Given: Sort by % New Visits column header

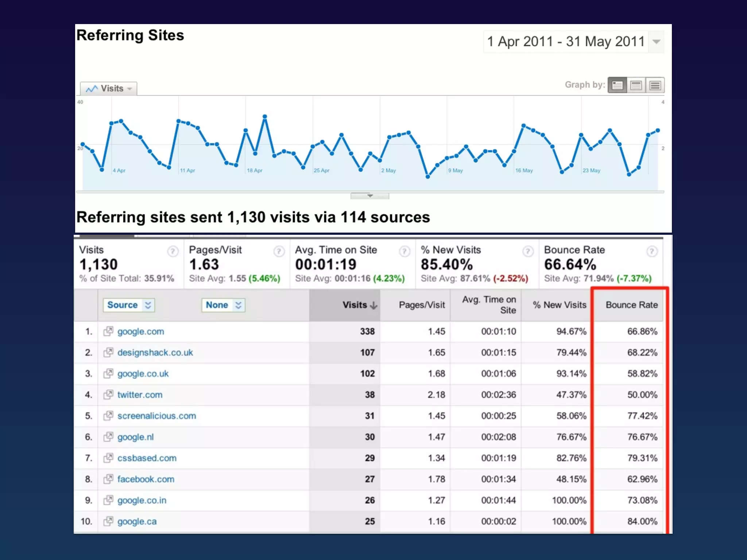Looking at the screenshot, I should [559, 305].
